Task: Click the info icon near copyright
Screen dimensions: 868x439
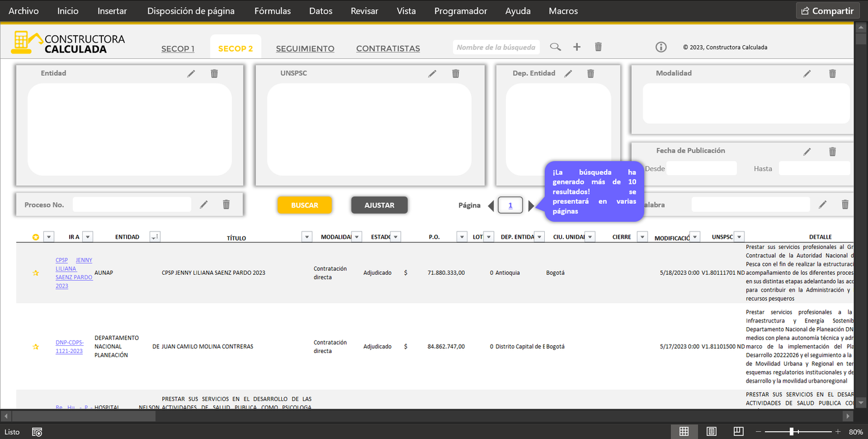Action: [661, 47]
